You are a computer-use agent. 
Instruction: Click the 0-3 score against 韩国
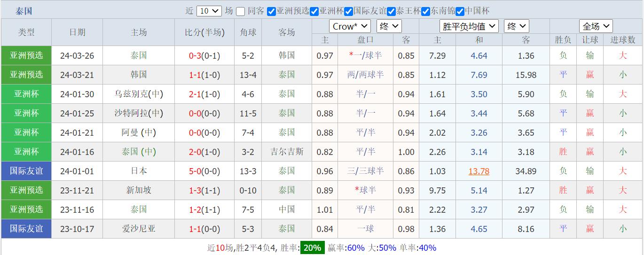point(195,56)
